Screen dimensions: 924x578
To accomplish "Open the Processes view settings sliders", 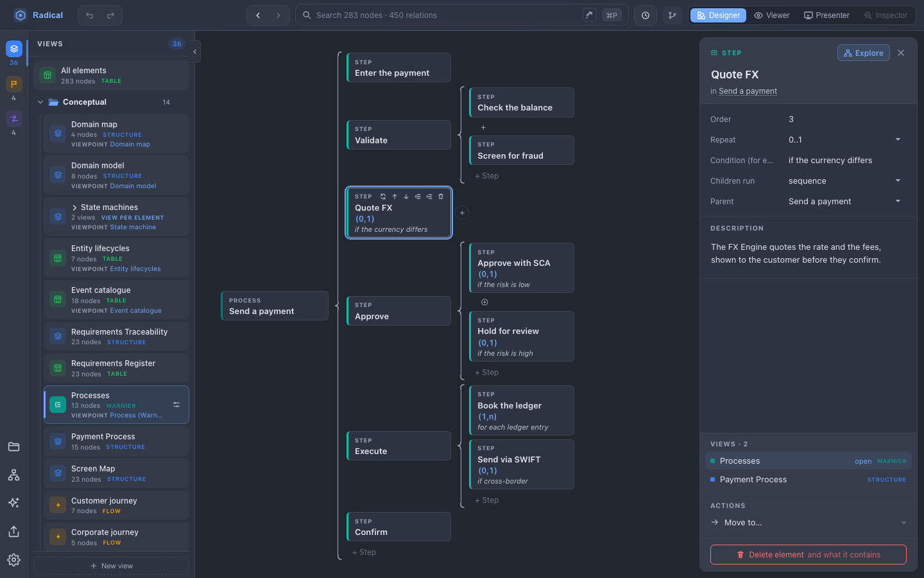I will 176,405.
